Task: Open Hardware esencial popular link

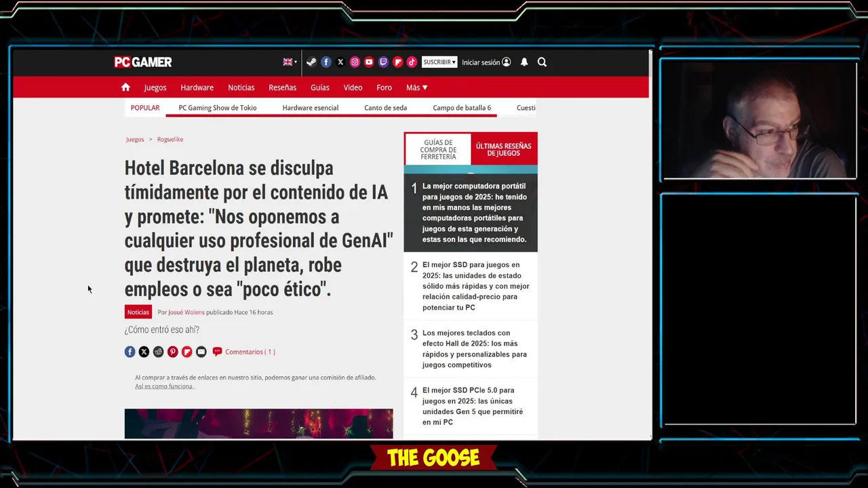Action: pyautogui.click(x=311, y=108)
